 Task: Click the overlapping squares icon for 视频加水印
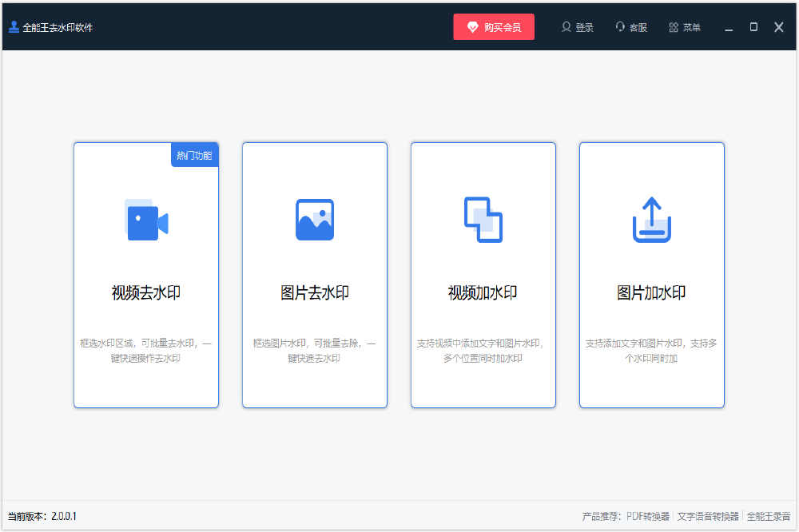(x=483, y=220)
